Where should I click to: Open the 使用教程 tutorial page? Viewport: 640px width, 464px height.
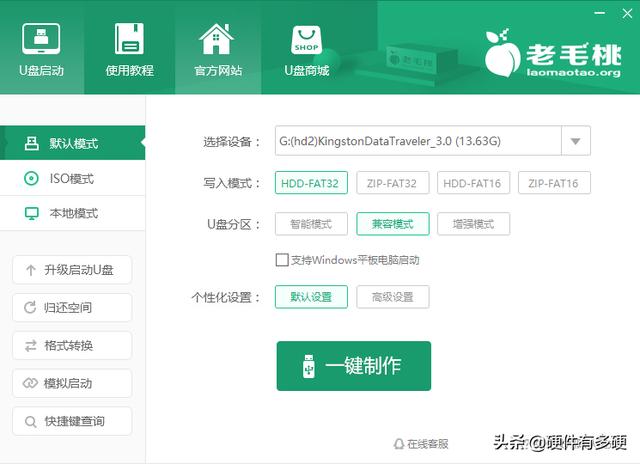(x=129, y=49)
